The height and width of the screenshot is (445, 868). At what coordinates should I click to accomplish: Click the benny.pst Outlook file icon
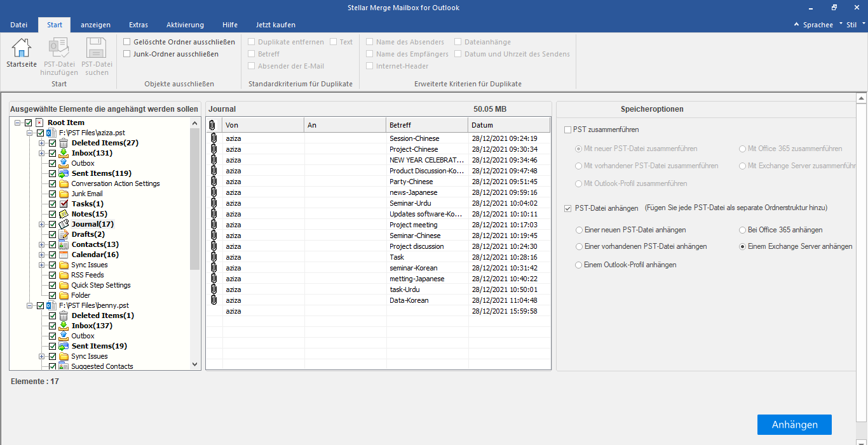[x=51, y=305]
